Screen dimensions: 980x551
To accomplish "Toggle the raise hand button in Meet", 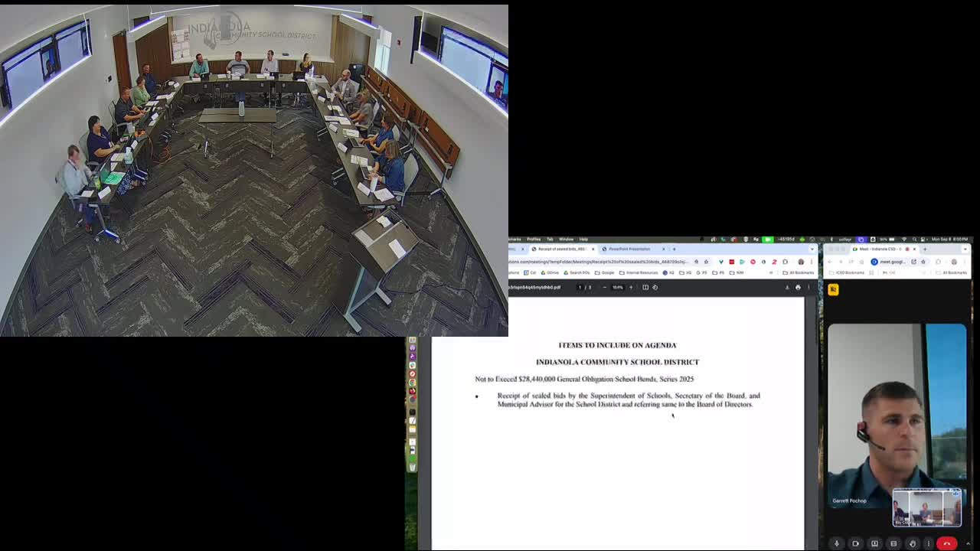I will pos(912,543).
